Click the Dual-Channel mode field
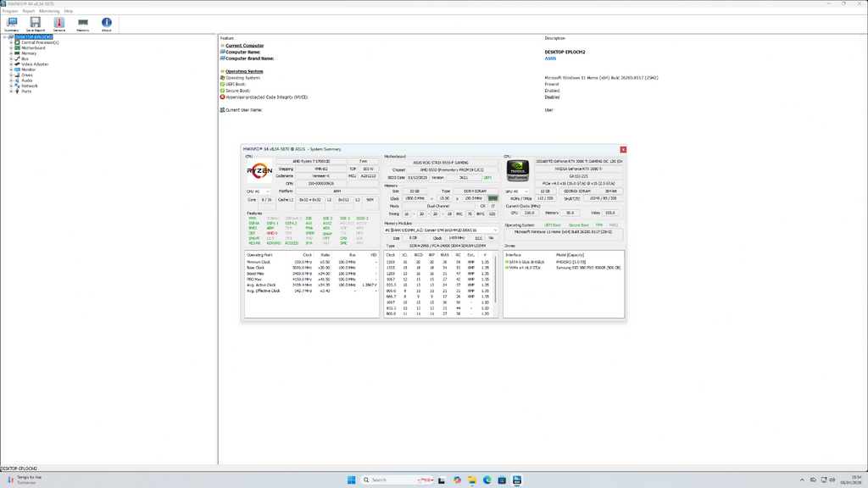Image resolution: width=868 pixels, height=488 pixels. click(x=438, y=206)
